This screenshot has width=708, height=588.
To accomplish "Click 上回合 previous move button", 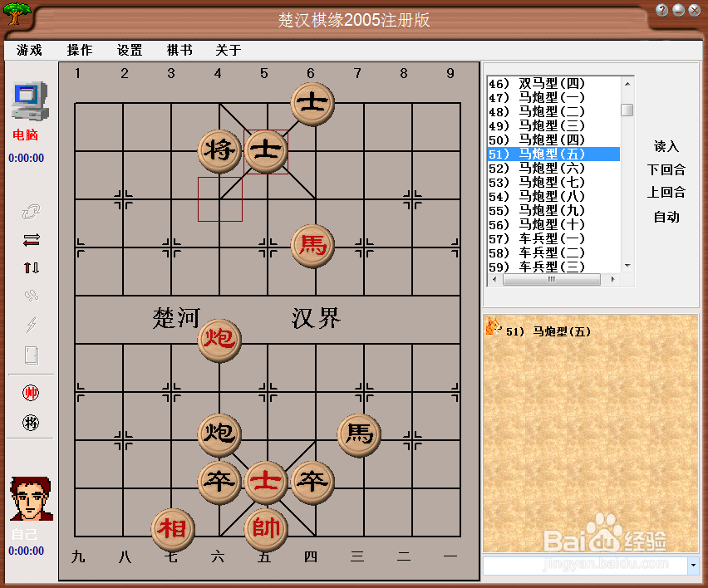I will tap(666, 193).
